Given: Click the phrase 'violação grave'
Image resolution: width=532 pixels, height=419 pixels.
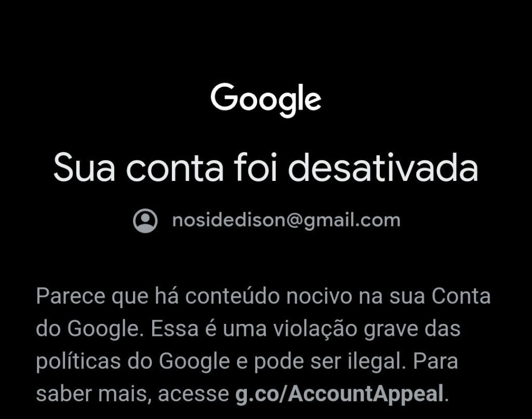Looking at the screenshot, I should [x=345, y=330].
